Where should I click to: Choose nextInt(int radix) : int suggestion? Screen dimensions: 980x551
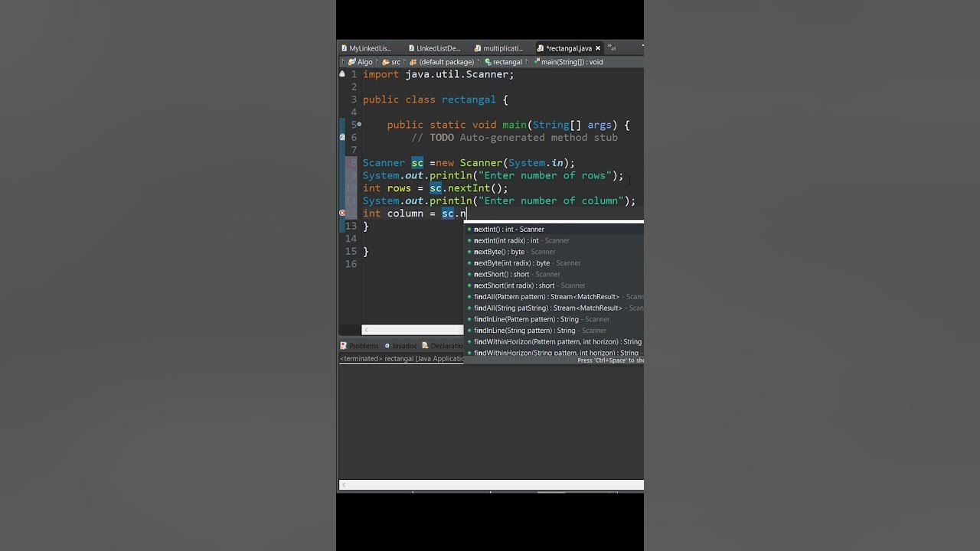point(555,240)
